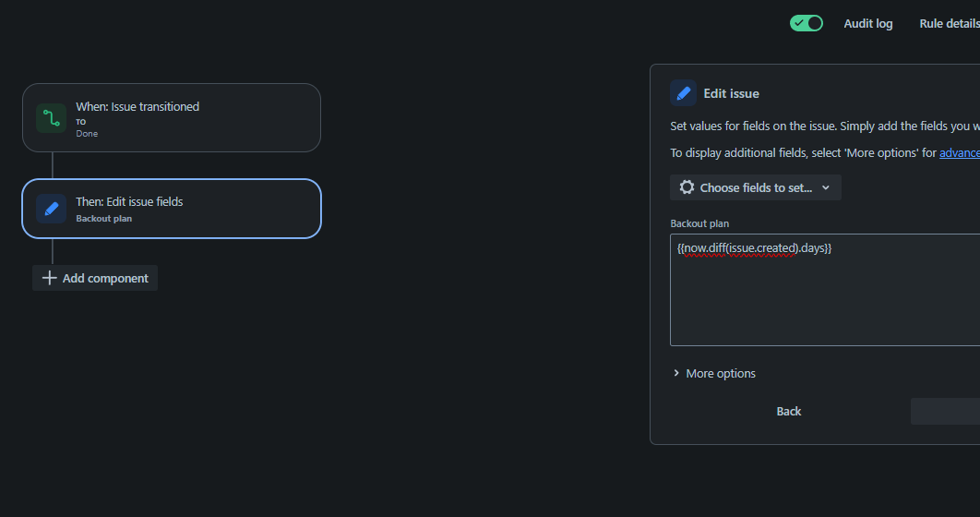
Task: Follow the advanced link in the description
Action: [x=960, y=152]
